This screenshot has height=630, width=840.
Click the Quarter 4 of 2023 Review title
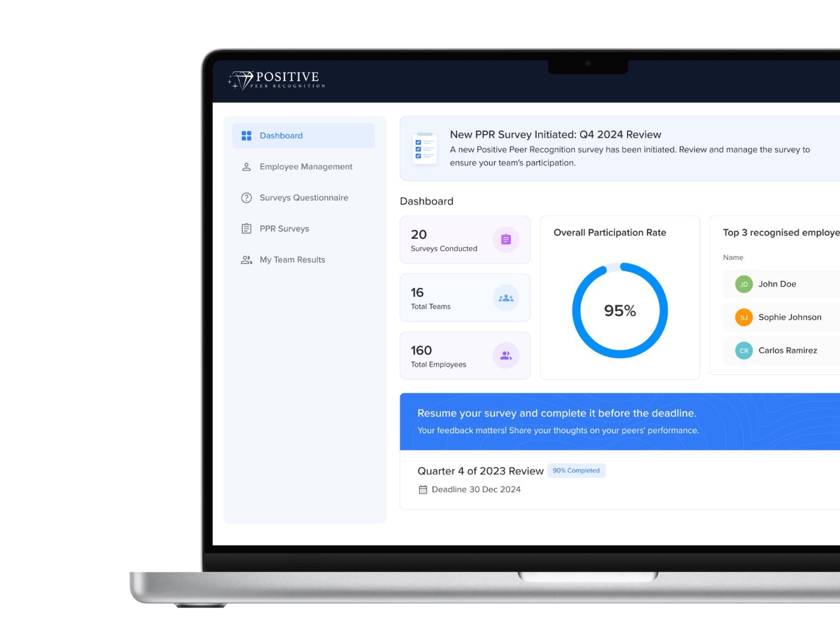481,471
